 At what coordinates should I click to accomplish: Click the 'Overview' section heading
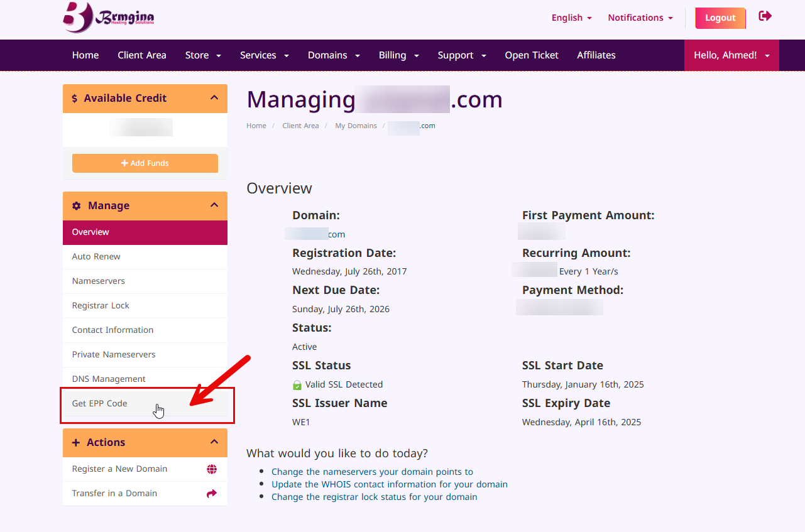coord(279,188)
